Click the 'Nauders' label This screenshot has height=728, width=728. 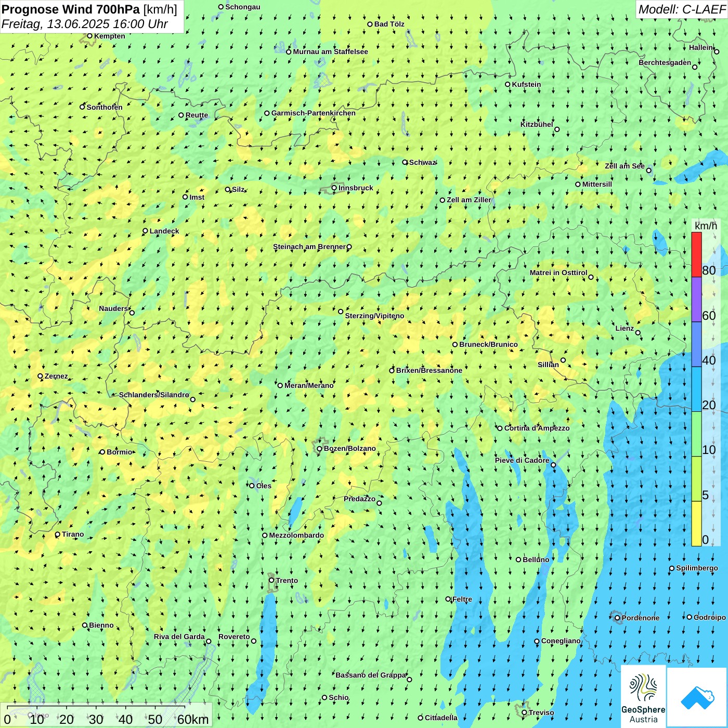click(x=113, y=308)
